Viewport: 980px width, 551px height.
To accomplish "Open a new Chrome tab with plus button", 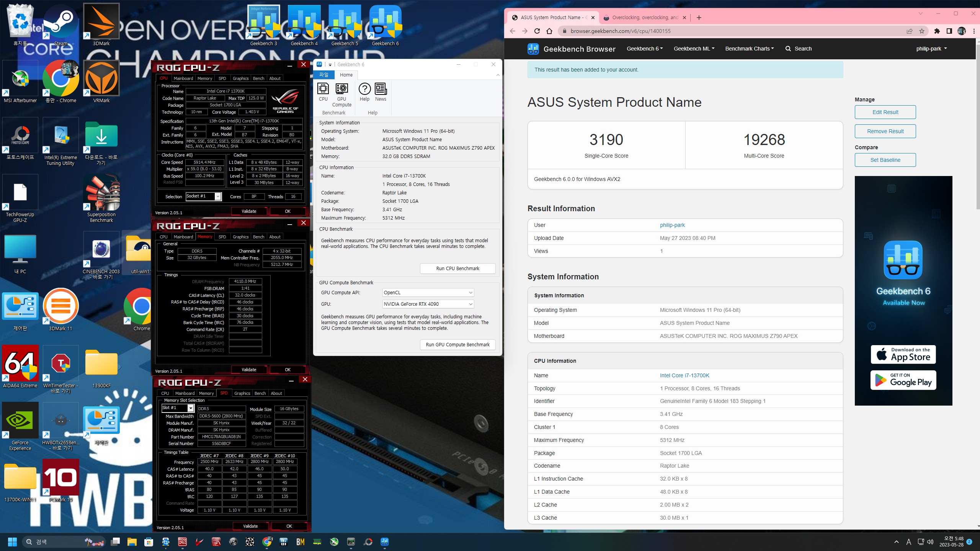I will coord(699,18).
